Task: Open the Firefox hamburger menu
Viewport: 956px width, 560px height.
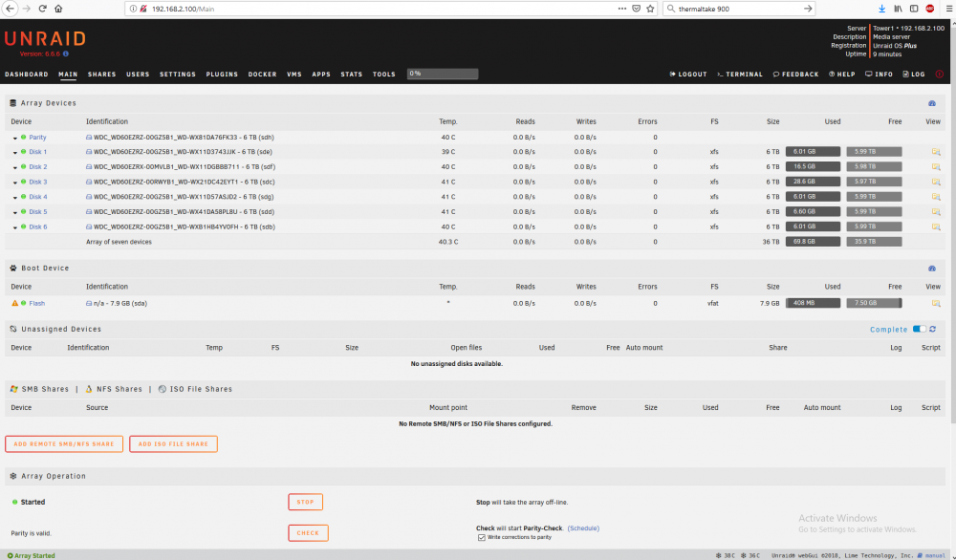Action: click(x=948, y=9)
